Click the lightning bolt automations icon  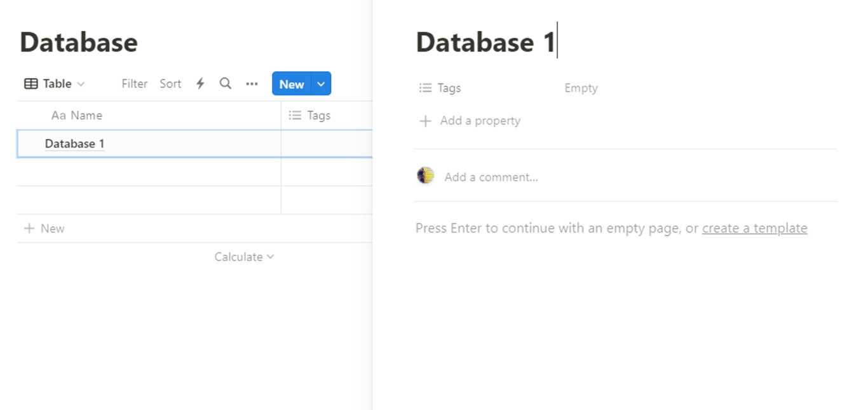pos(200,84)
